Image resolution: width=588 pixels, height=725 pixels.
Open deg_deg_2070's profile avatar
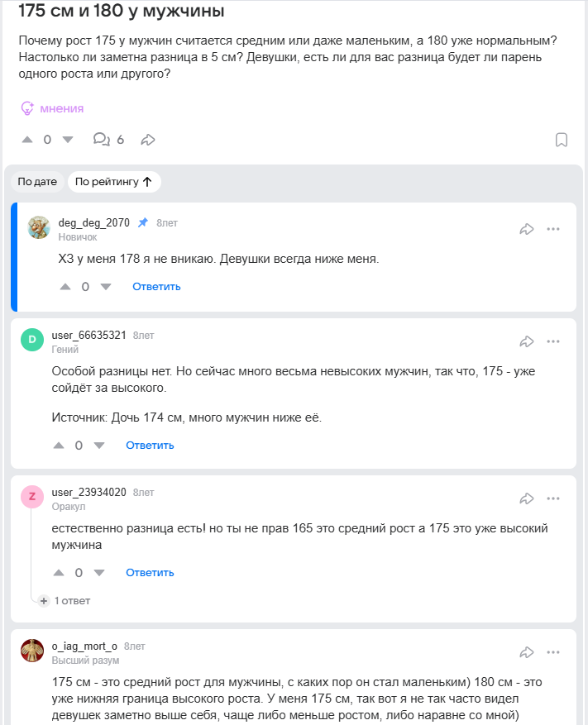(x=39, y=228)
